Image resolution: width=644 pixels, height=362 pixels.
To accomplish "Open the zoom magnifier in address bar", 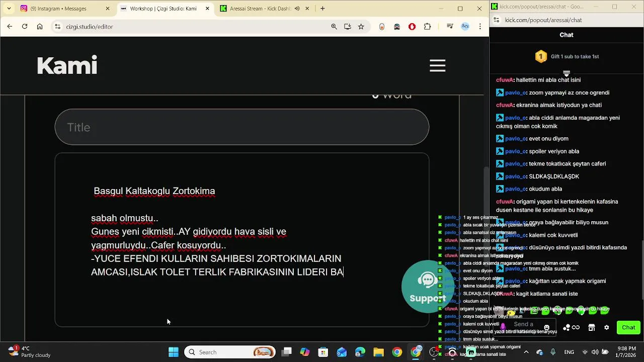I will (334, 27).
